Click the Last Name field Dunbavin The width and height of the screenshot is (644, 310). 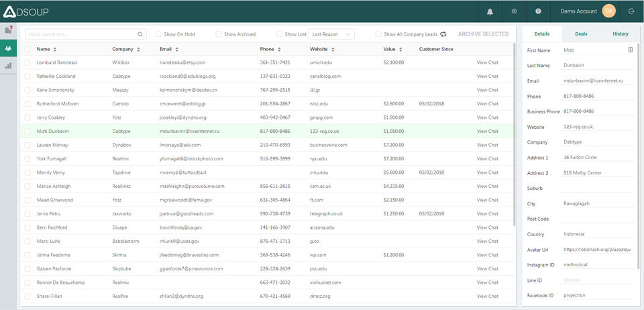(x=597, y=66)
